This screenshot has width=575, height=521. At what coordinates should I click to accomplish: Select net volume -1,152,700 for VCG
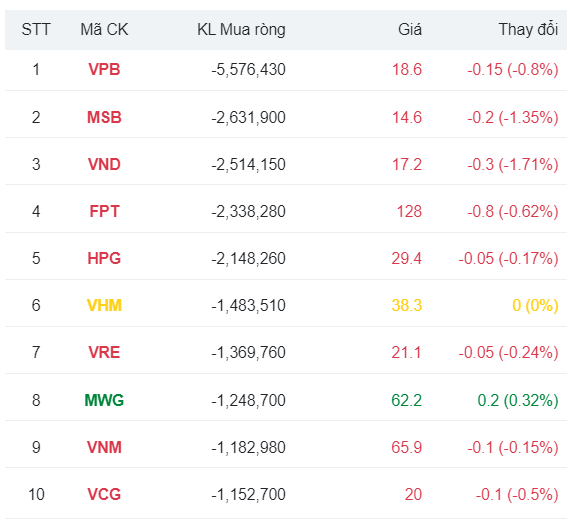coord(248,494)
